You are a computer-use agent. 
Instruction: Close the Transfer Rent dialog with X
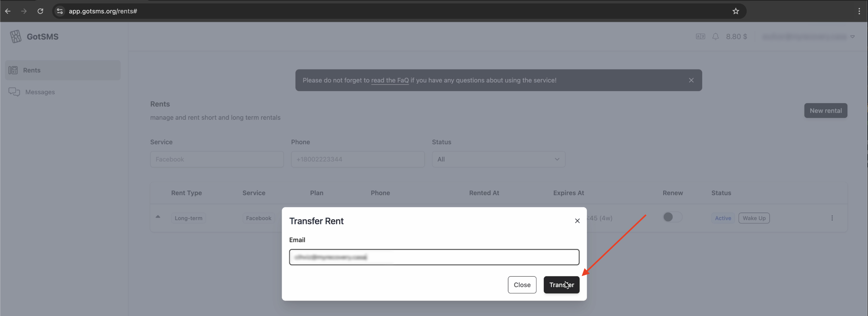pos(577,221)
